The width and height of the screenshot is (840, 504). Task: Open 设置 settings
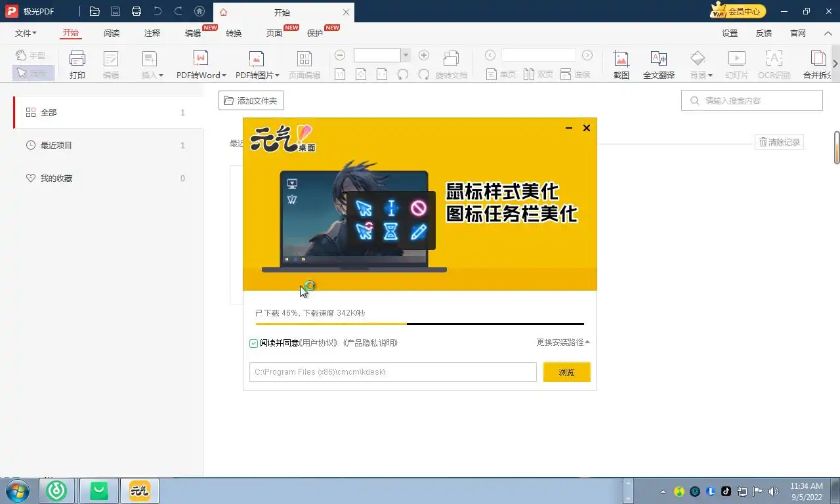[730, 33]
